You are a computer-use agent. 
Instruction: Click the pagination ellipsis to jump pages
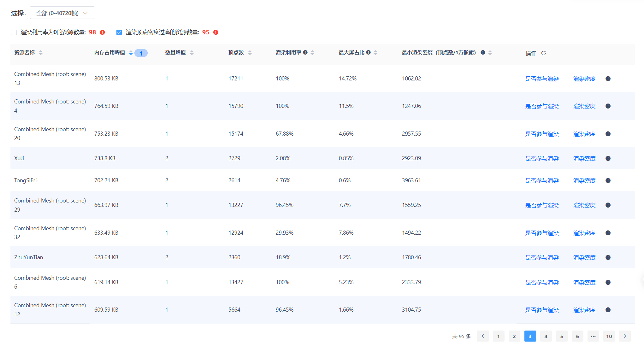(x=593, y=336)
